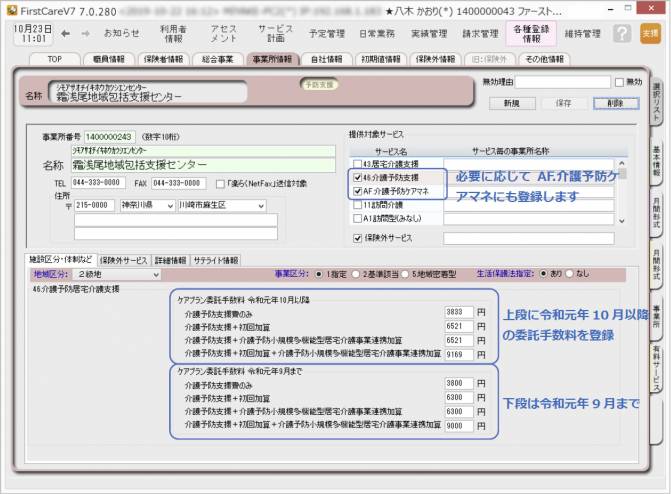Open the お知らせ menu
Screen dimensions: 671x494
[x=122, y=33]
